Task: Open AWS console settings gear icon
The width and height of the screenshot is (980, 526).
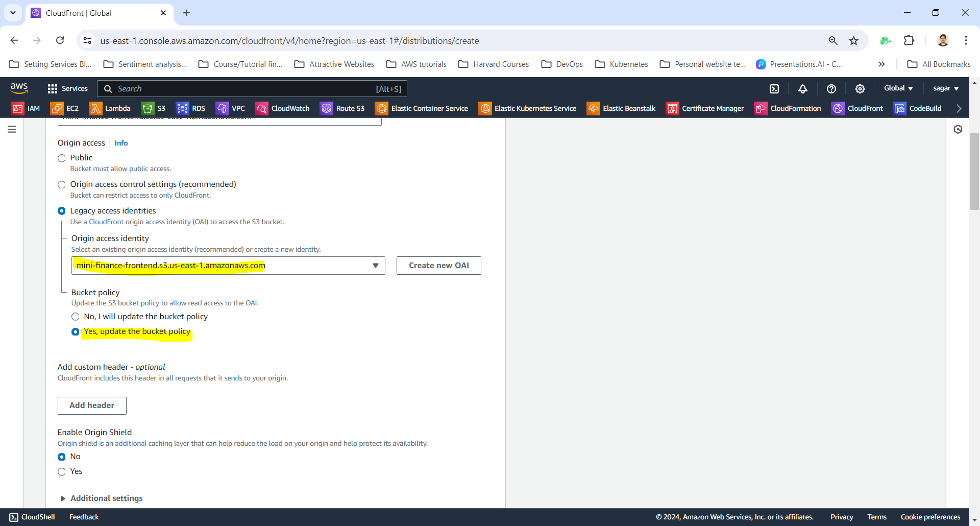Action: pos(860,89)
